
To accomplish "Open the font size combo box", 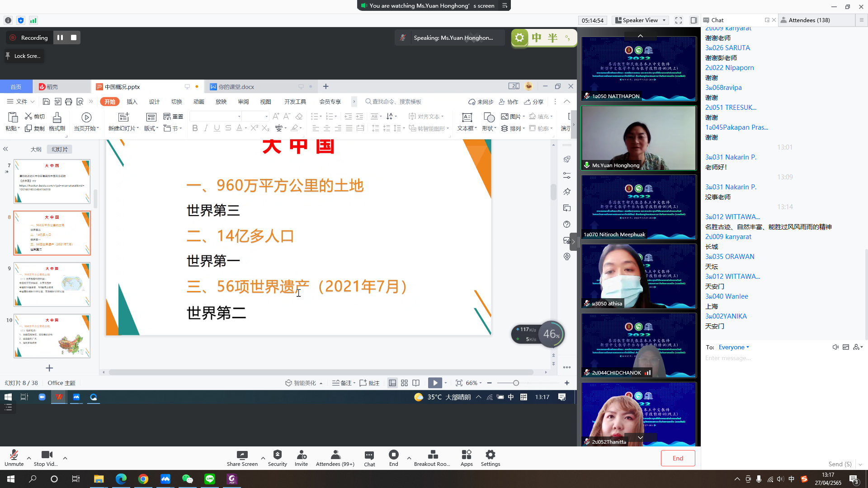I will [255, 116].
